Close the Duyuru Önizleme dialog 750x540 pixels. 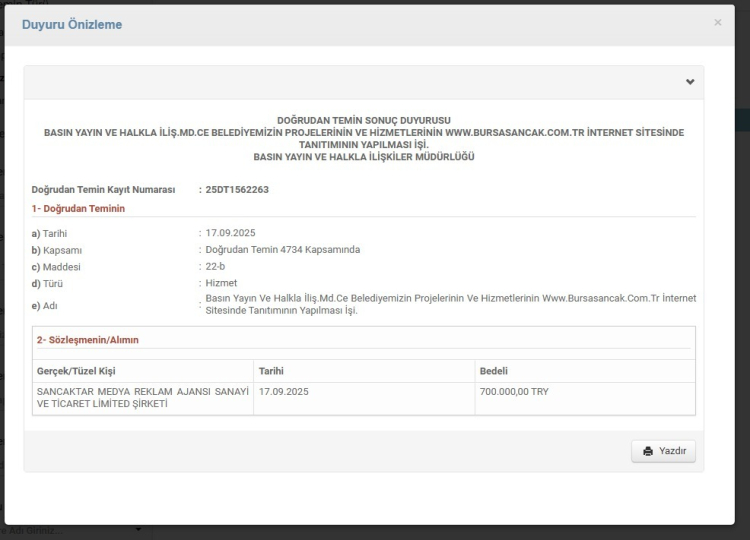(x=717, y=22)
